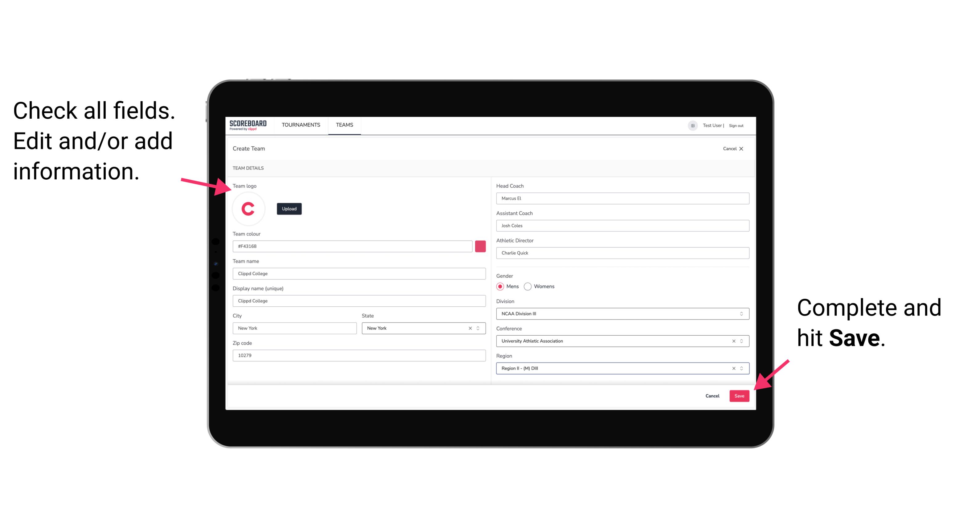980x527 pixels.
Task: Click the red color swatch next to hex field
Action: pos(480,246)
